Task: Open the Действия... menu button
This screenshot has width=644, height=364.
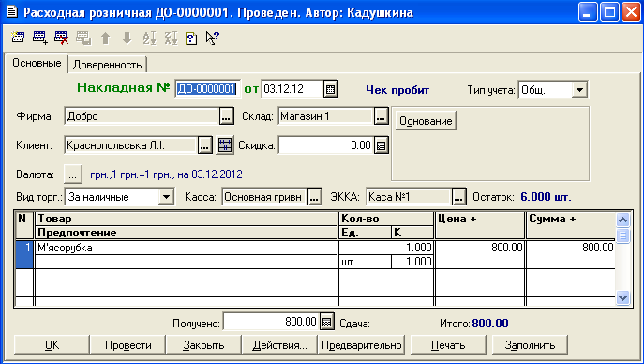Action: pyautogui.click(x=279, y=345)
